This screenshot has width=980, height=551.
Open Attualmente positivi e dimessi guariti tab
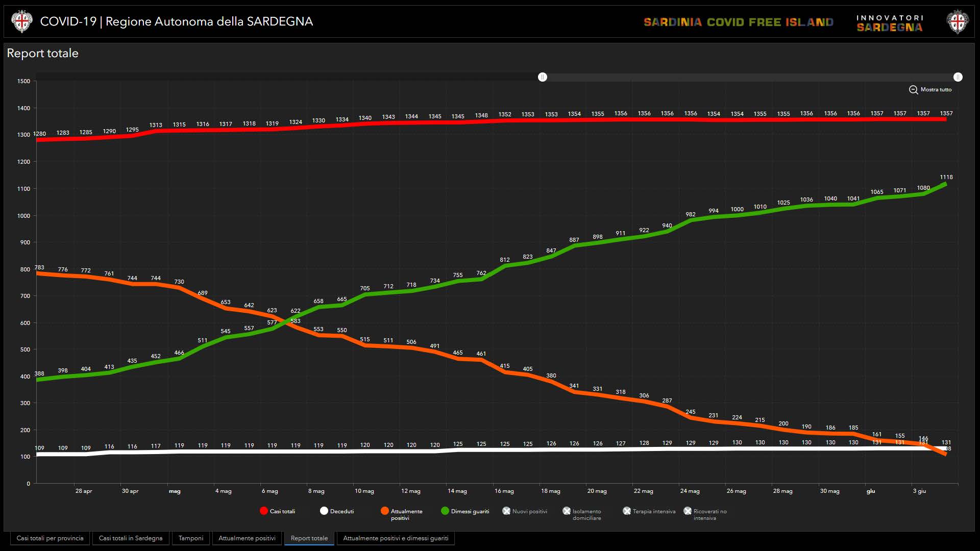coord(396,538)
